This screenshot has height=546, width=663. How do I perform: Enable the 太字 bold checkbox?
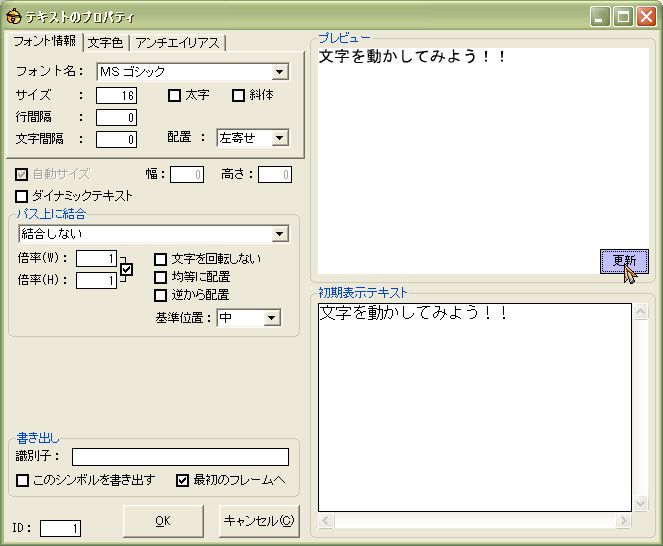tap(174, 95)
